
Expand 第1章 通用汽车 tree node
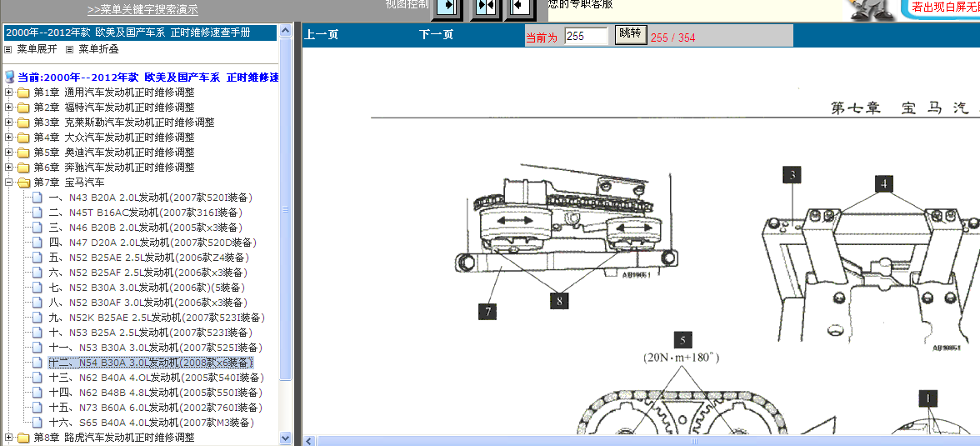(x=8, y=93)
